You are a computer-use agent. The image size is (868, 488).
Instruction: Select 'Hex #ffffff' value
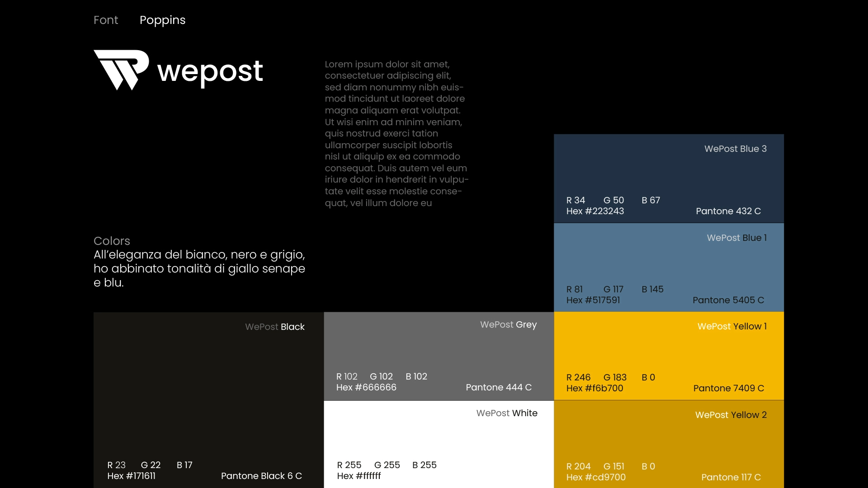[x=359, y=476]
